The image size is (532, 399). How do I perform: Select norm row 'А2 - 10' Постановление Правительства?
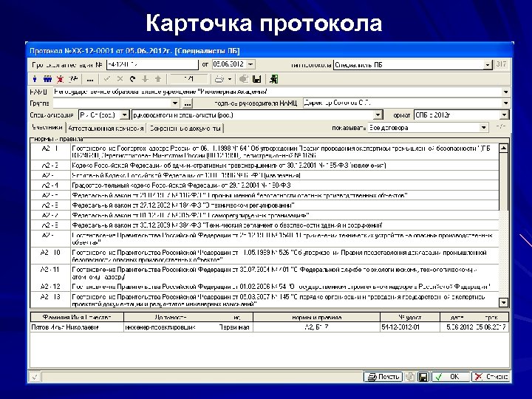coord(265,256)
